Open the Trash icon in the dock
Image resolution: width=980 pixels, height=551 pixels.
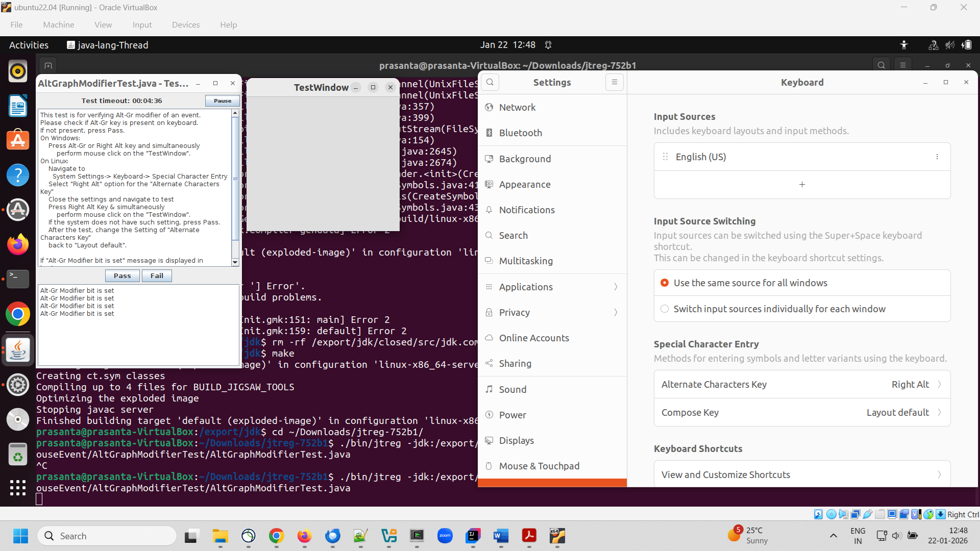18,454
